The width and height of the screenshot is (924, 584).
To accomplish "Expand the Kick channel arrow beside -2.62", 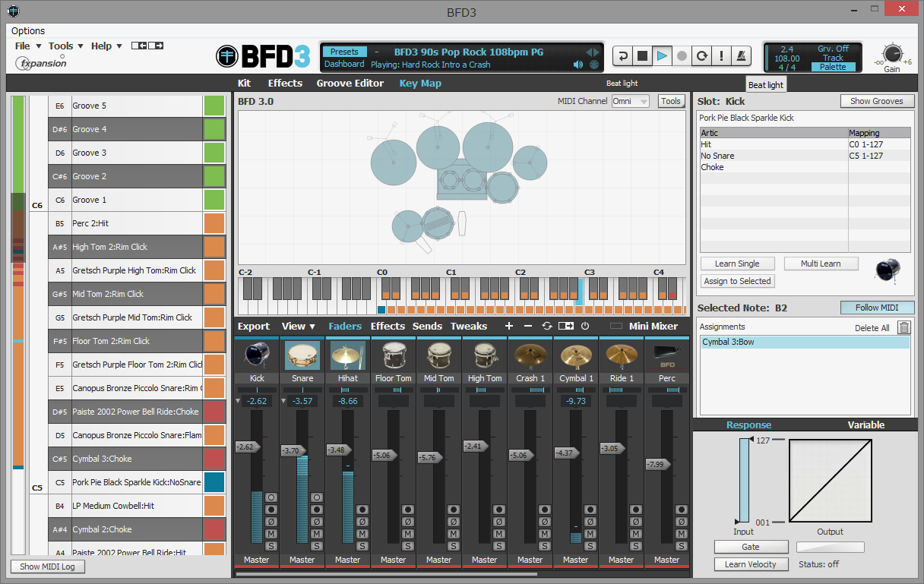I will (239, 401).
